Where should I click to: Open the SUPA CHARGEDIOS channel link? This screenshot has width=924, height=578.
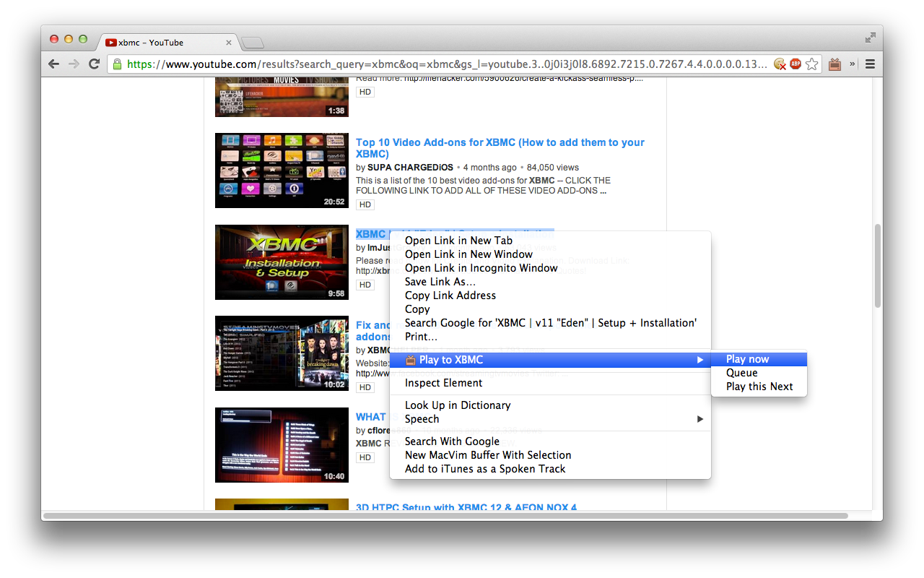[411, 168]
